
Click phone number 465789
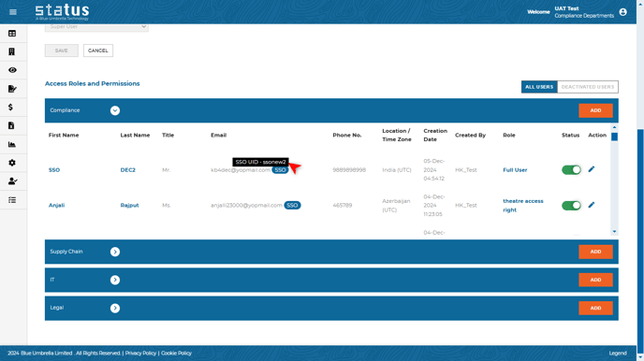pyautogui.click(x=343, y=205)
